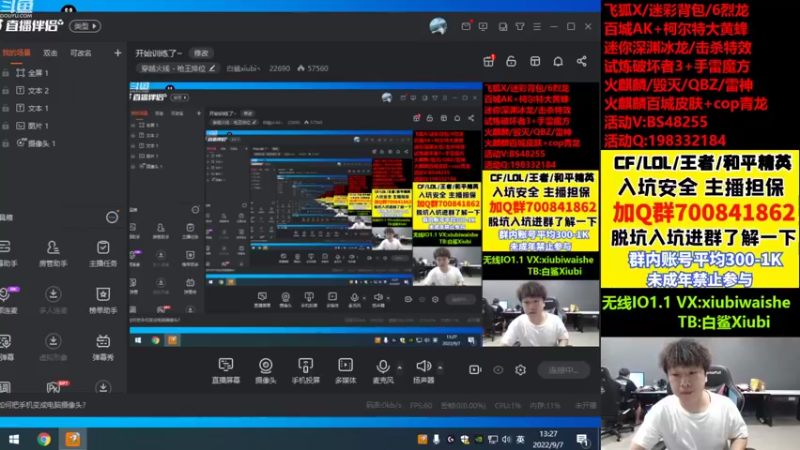This screenshot has width=800, height=450.
Task: Open the Windows Start menu
Action: click(x=14, y=439)
